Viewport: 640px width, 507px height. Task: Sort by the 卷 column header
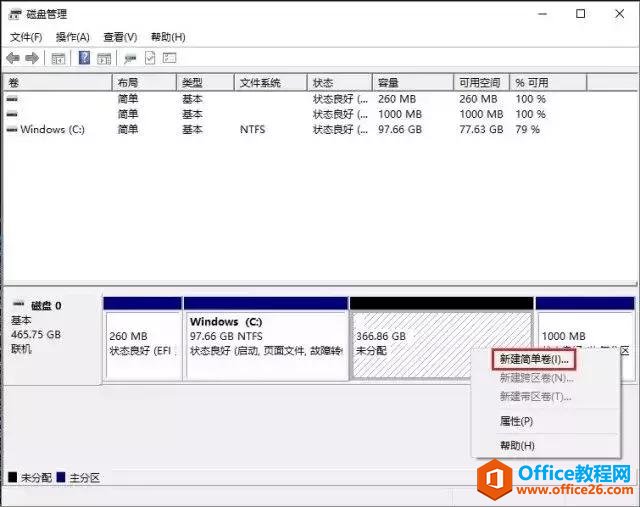coord(58,83)
